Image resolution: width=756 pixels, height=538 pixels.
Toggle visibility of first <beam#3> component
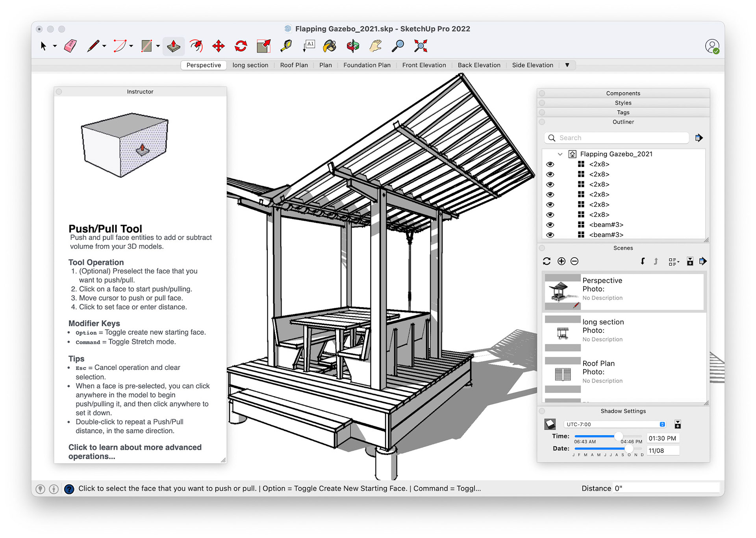click(550, 225)
